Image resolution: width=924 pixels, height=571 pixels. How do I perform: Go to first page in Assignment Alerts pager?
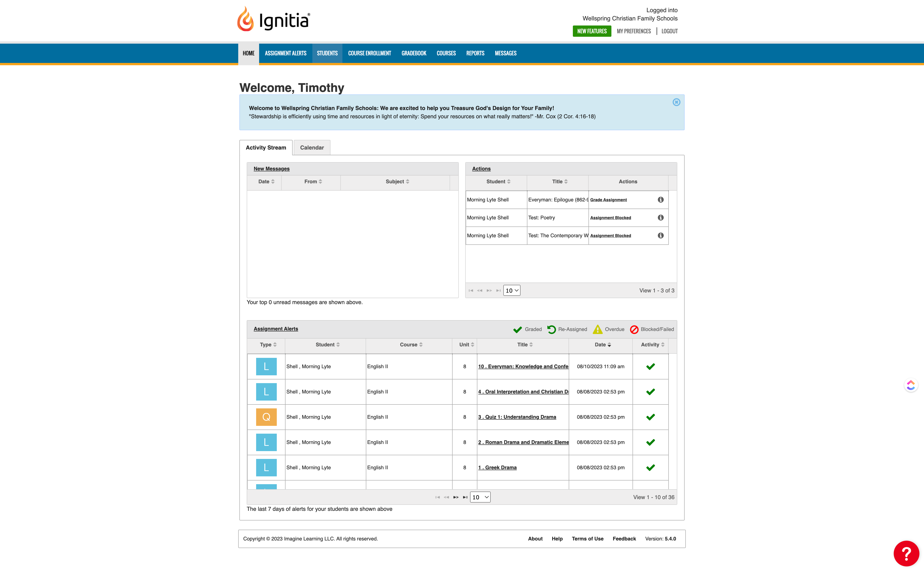(x=437, y=497)
